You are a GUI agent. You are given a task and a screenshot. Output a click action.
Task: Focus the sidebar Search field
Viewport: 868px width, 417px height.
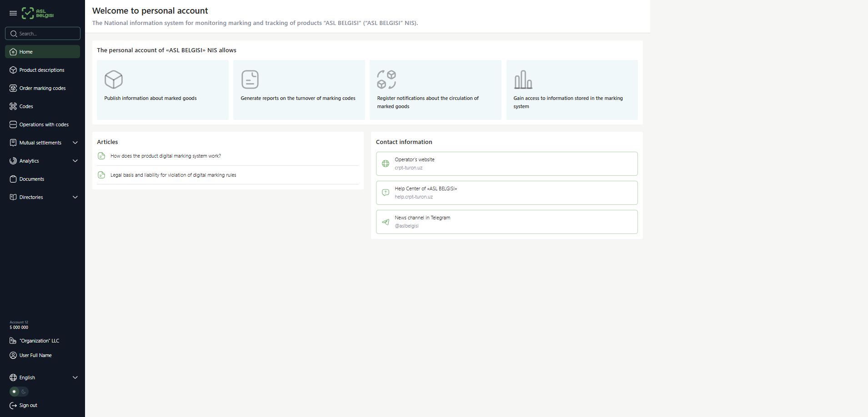tap(43, 34)
